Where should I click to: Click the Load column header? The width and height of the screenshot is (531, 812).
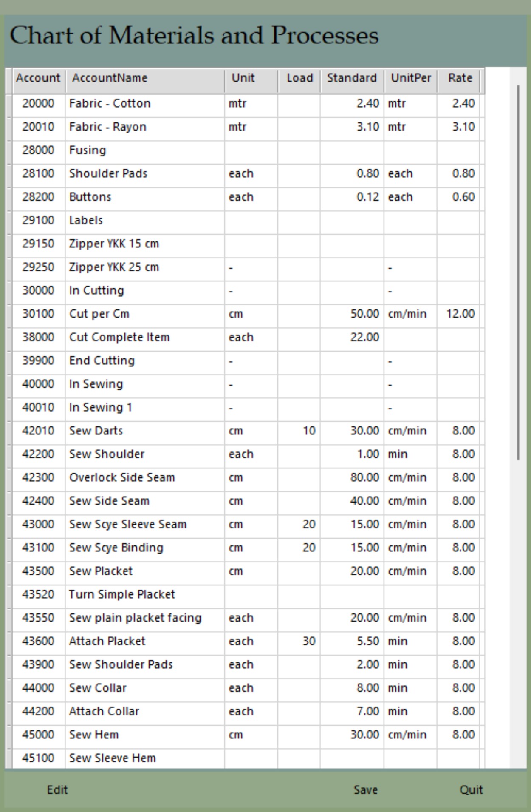299,78
